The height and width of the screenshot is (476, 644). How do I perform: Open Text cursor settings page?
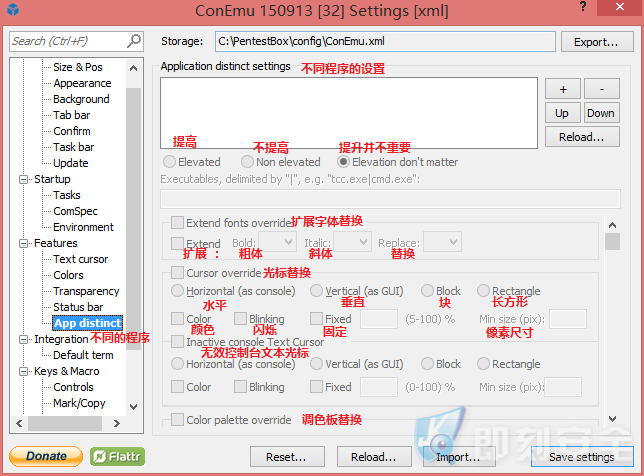tap(80, 259)
